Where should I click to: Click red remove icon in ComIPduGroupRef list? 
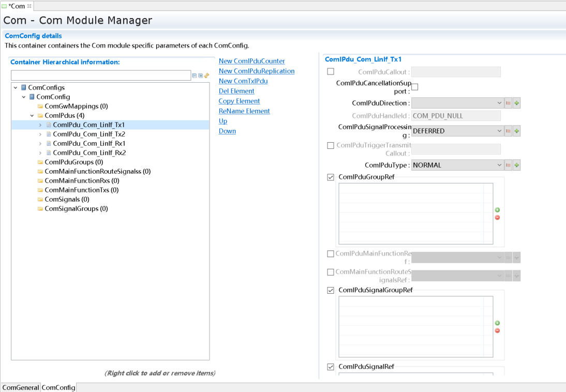tap(497, 218)
